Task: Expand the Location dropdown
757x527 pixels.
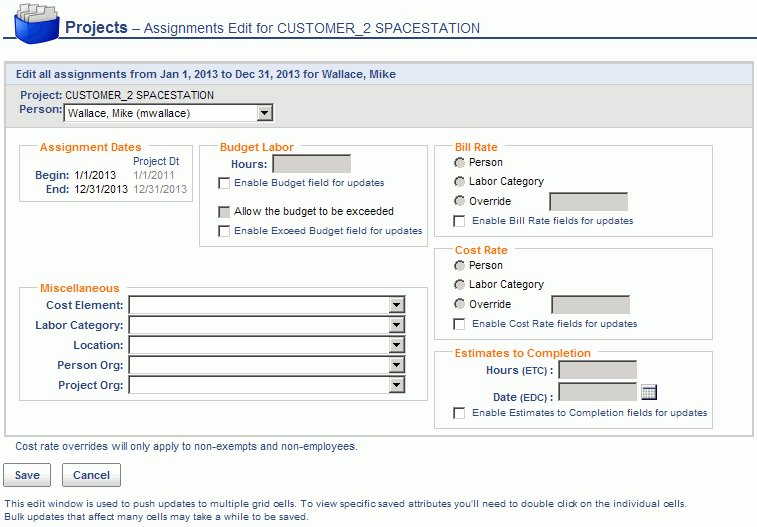Action: 266,345
